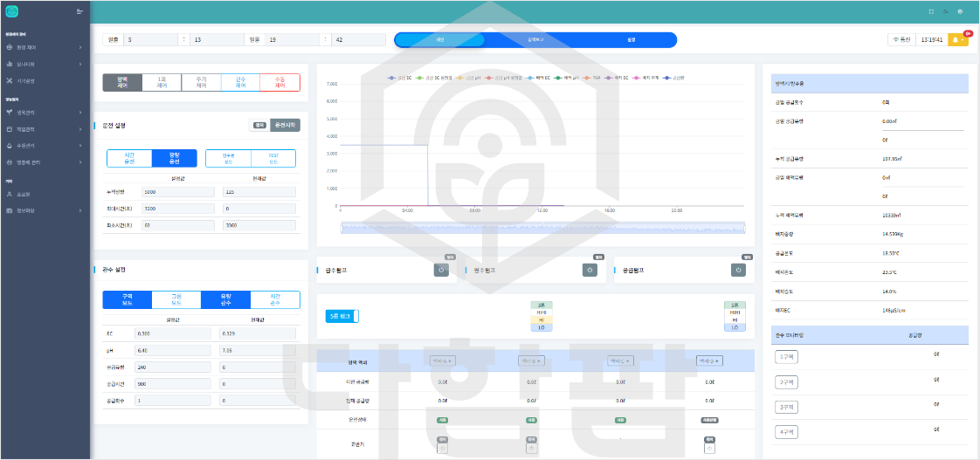Viewport: 980px width, 460px height.
Task: Switch to 시간 운전 mode
Action: coord(129,158)
